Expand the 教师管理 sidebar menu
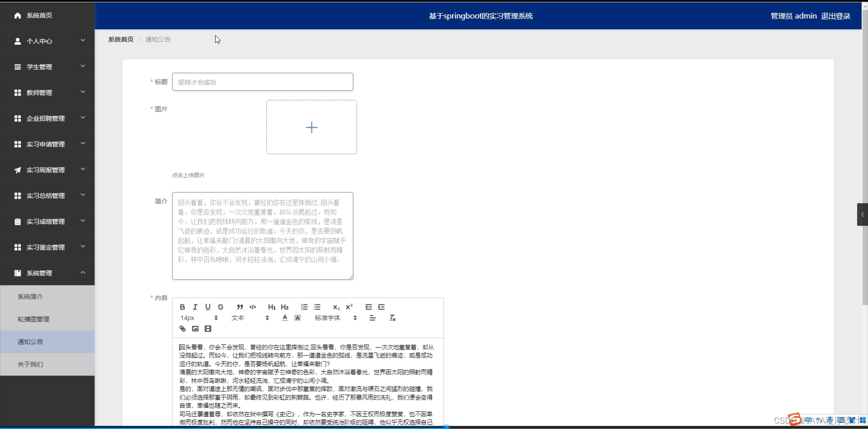The image size is (868, 429). (x=47, y=93)
